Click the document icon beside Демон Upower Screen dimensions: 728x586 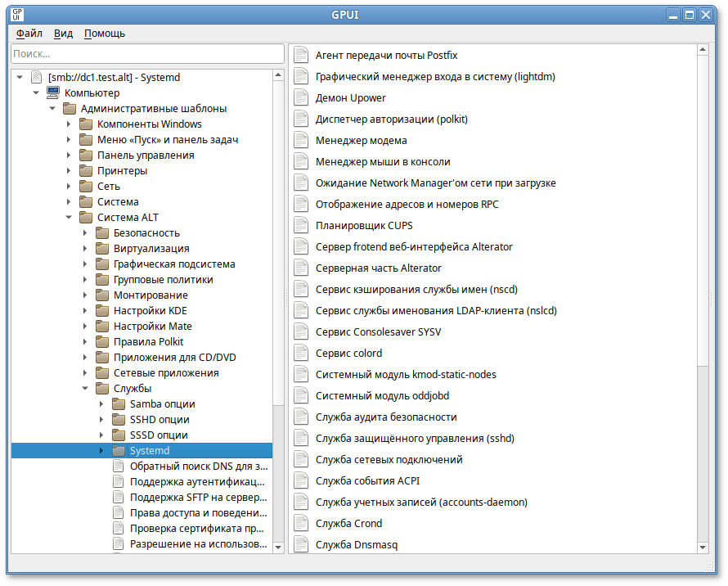tap(300, 97)
